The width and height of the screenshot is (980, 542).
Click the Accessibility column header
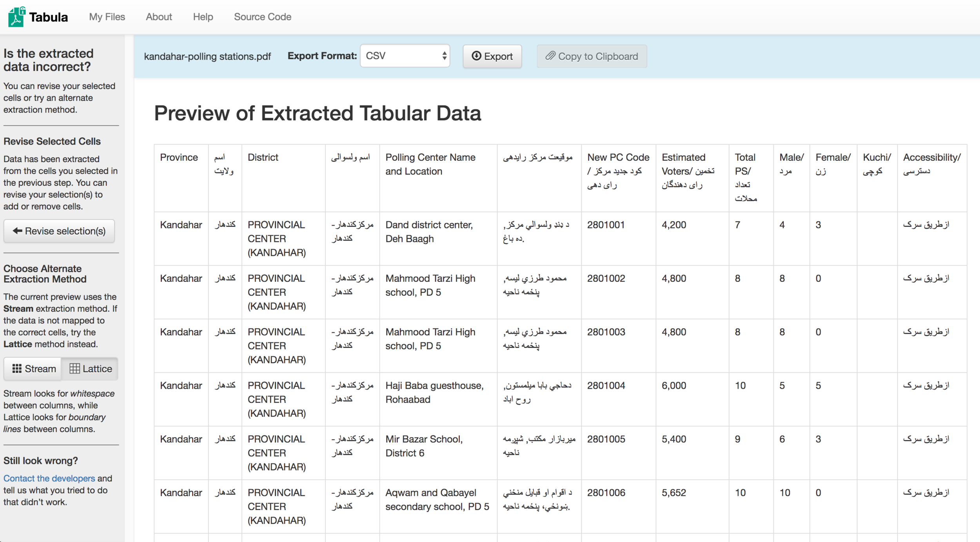click(932, 178)
